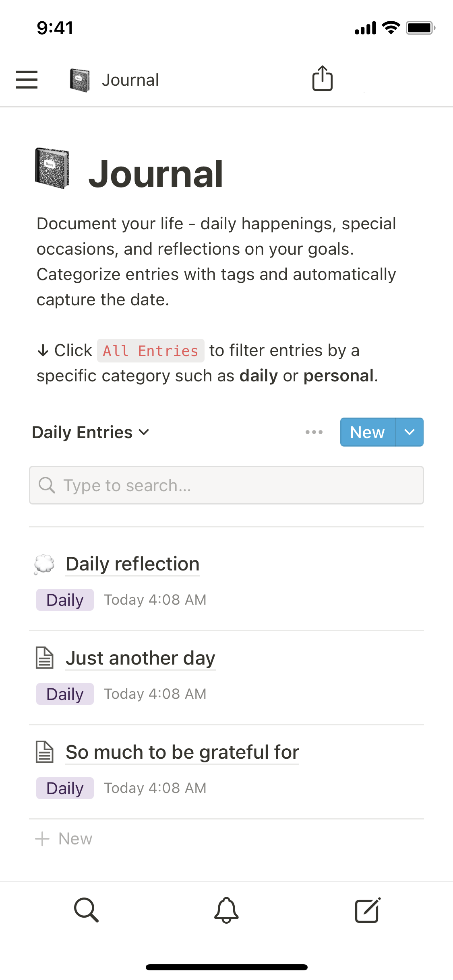
Task: Open notifications bell in bottom bar
Action: click(226, 910)
